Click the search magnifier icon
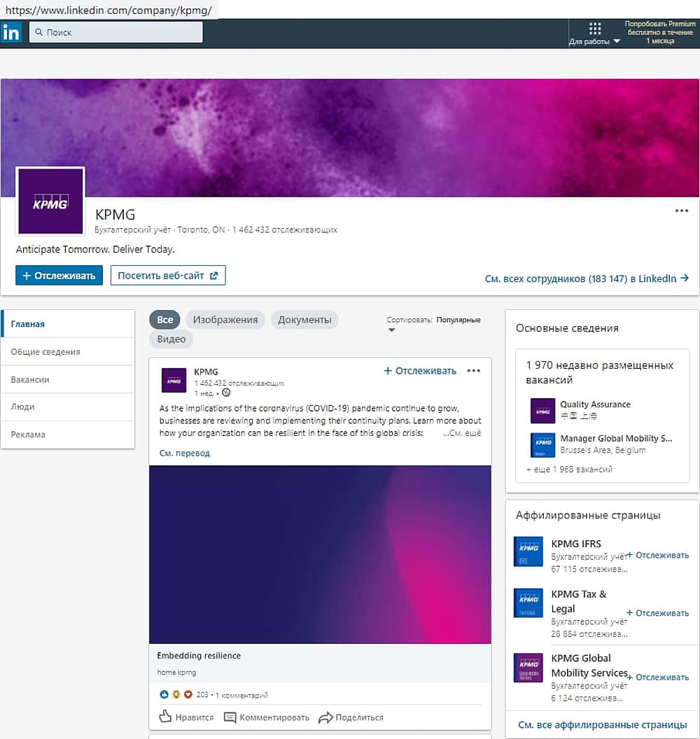 pyautogui.click(x=39, y=32)
